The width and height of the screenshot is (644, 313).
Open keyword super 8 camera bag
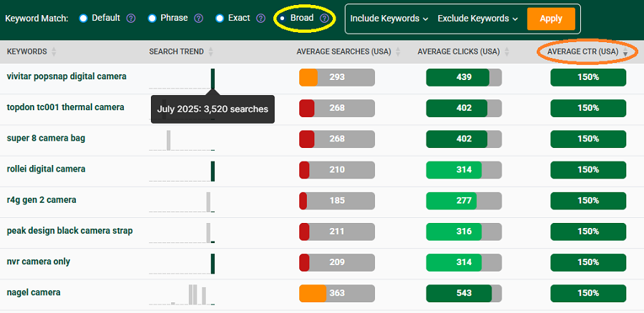coord(46,138)
